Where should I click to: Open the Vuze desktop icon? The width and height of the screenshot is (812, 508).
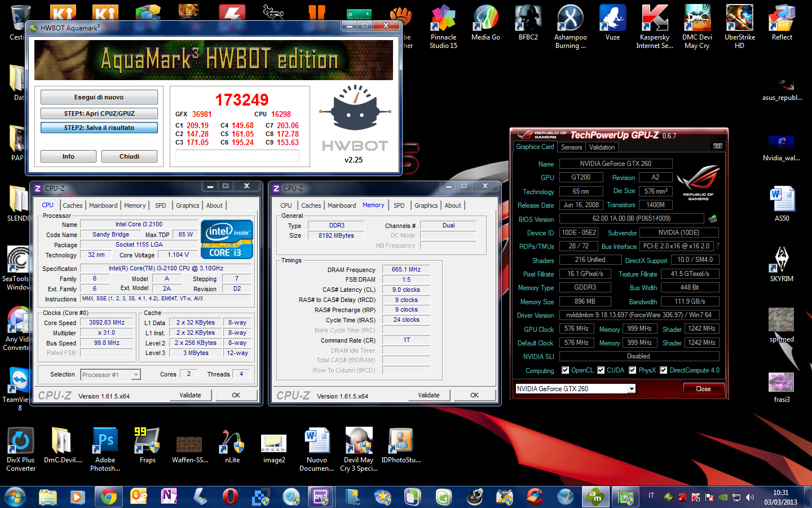(x=612, y=24)
